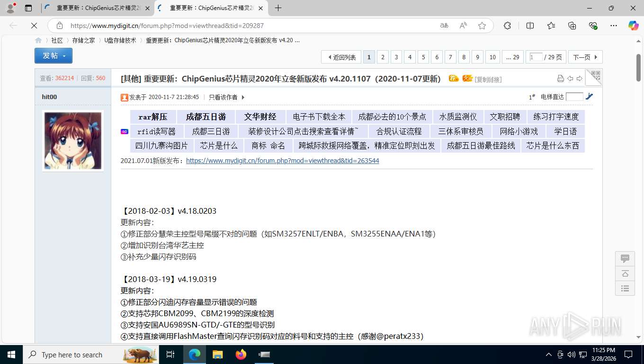644x364 pixels.
Task: Open the quick reply side button
Action: (625, 259)
